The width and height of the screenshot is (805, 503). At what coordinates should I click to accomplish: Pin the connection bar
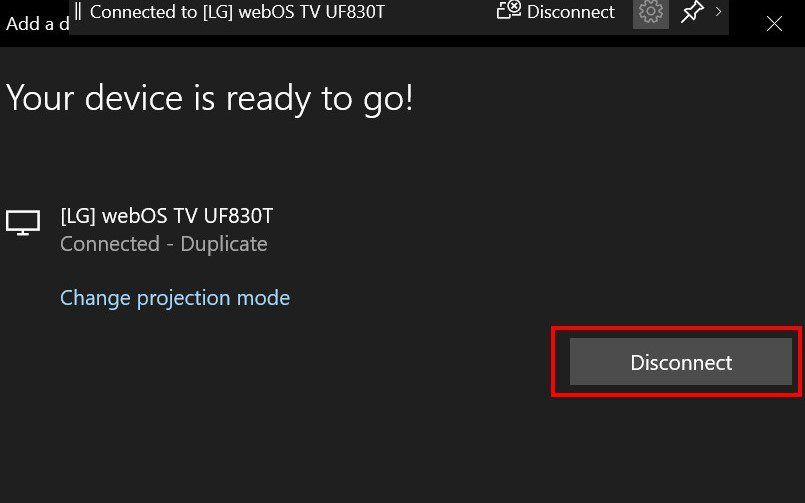[691, 13]
